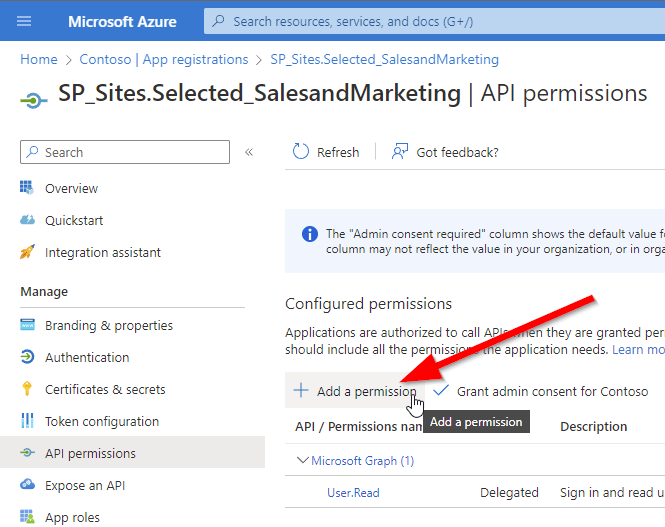This screenshot has height=527, width=665.
Task: Click the blue info icon in banner
Action: pyautogui.click(x=310, y=234)
